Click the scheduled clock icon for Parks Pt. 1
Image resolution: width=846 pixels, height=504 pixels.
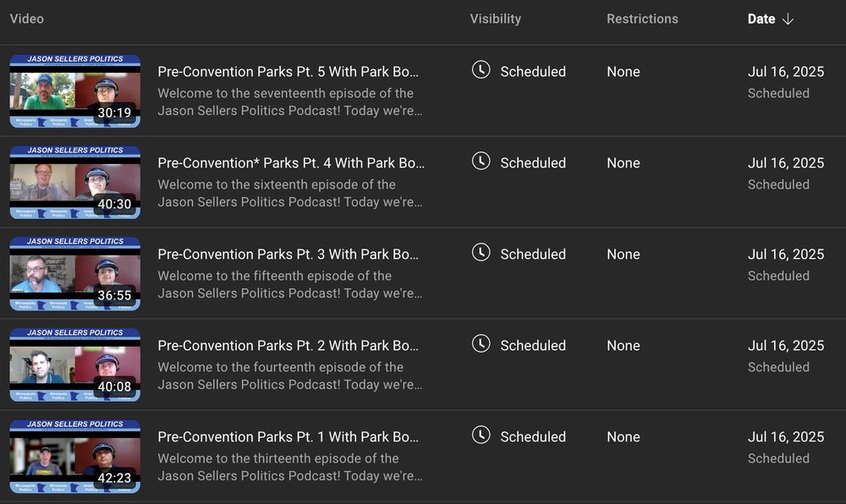tap(481, 436)
